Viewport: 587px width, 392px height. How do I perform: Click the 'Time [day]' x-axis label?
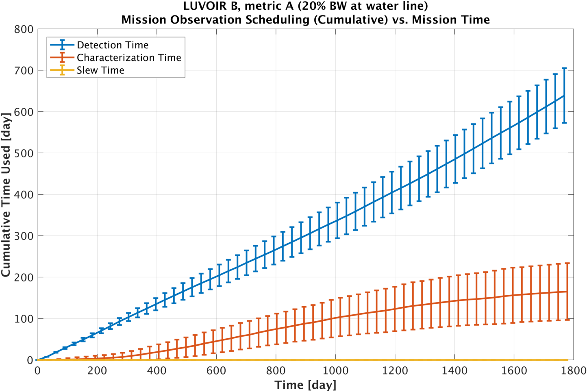(305, 385)
